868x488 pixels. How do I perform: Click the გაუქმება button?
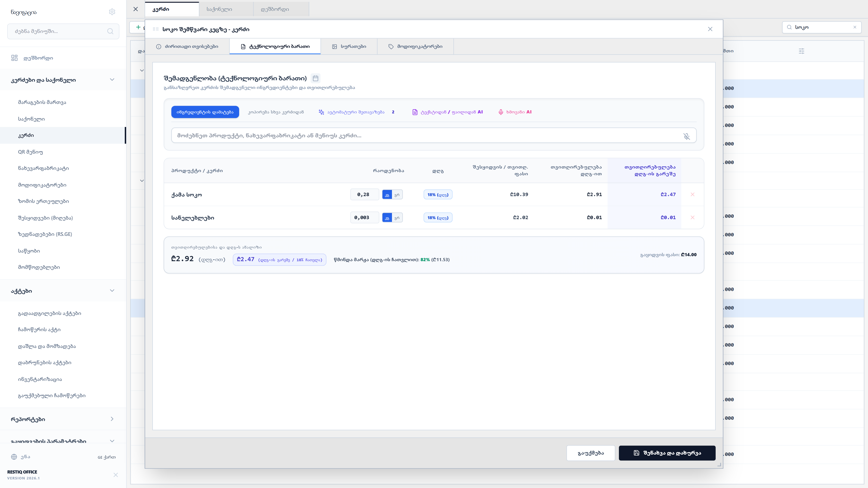click(591, 453)
